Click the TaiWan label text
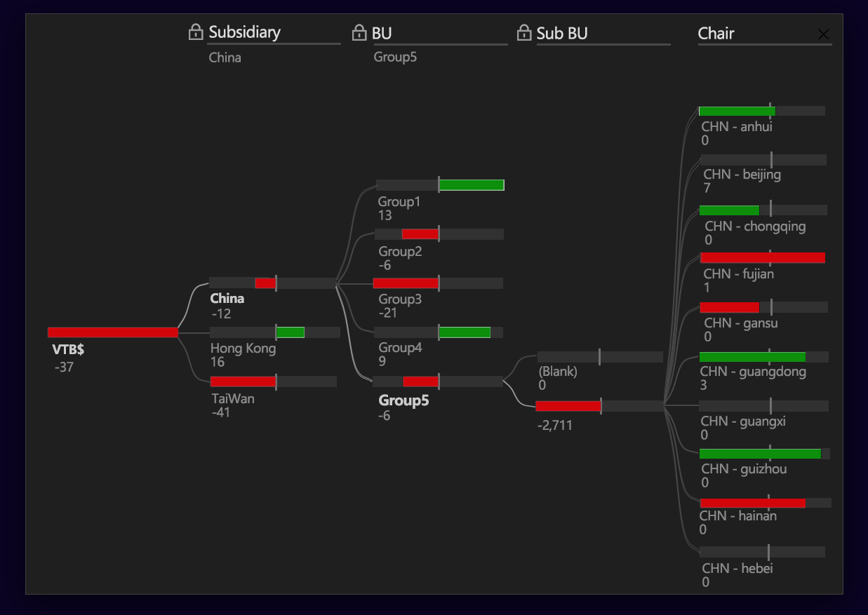 click(x=233, y=398)
